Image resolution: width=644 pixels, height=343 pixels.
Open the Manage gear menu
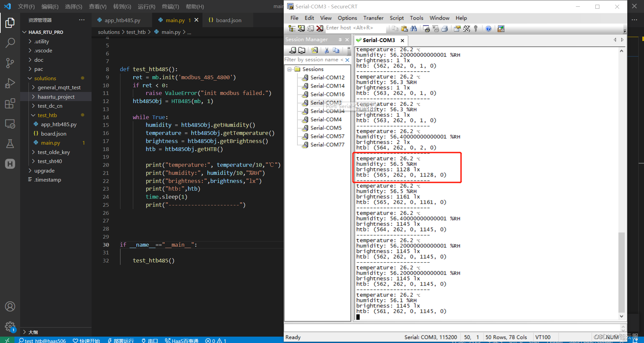10,326
